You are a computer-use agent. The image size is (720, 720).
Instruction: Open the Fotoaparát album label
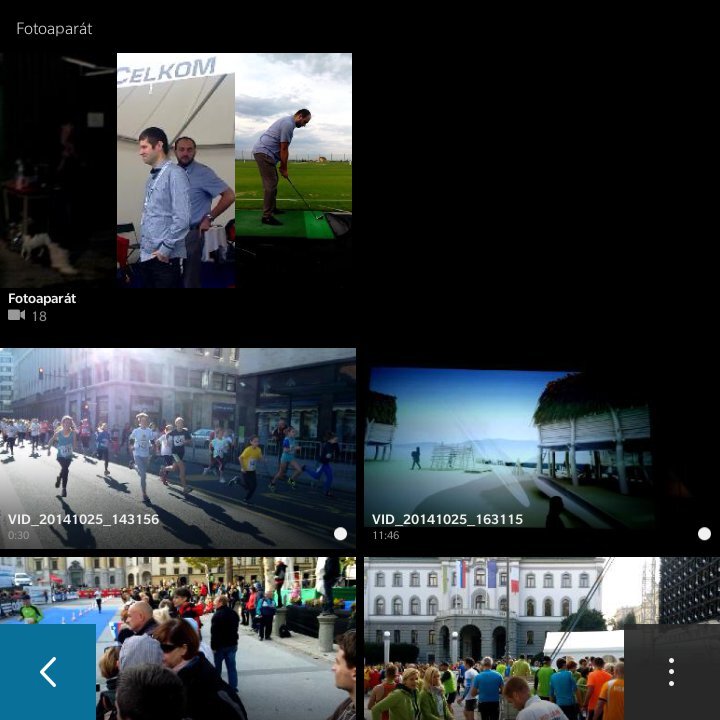(x=42, y=298)
